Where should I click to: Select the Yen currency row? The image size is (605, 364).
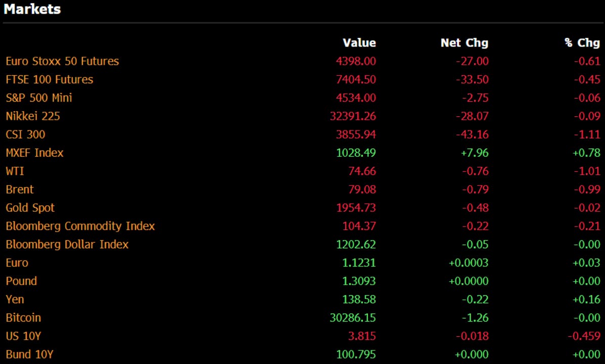[x=15, y=299]
